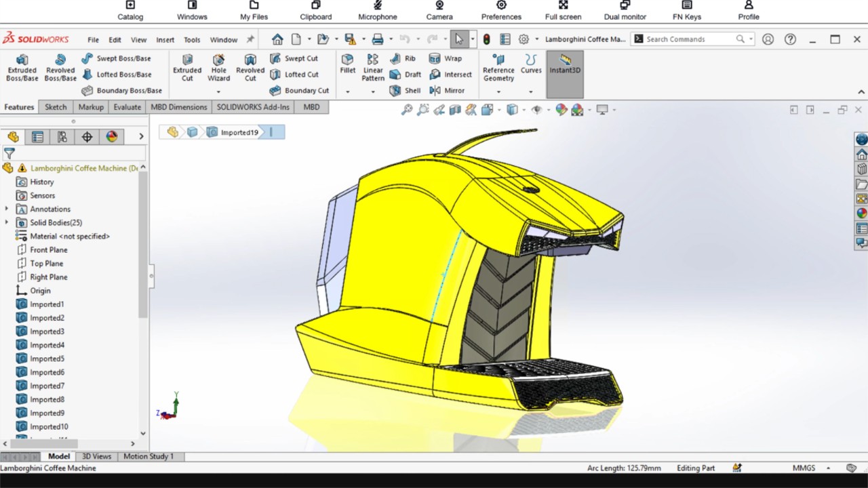Pin the menu bar with pushpin
This screenshot has height=488, width=868.
[x=250, y=39]
